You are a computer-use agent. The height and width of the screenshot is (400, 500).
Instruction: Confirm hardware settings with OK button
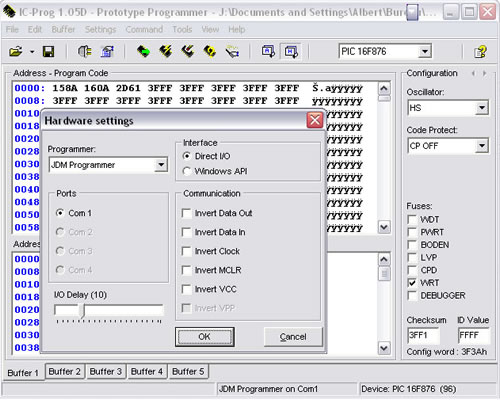(205, 337)
